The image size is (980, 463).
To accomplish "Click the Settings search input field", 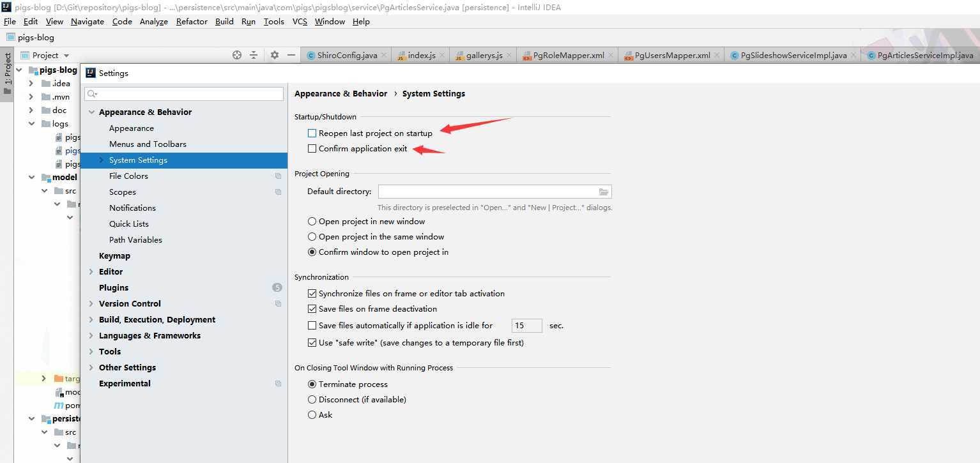I will click(184, 94).
